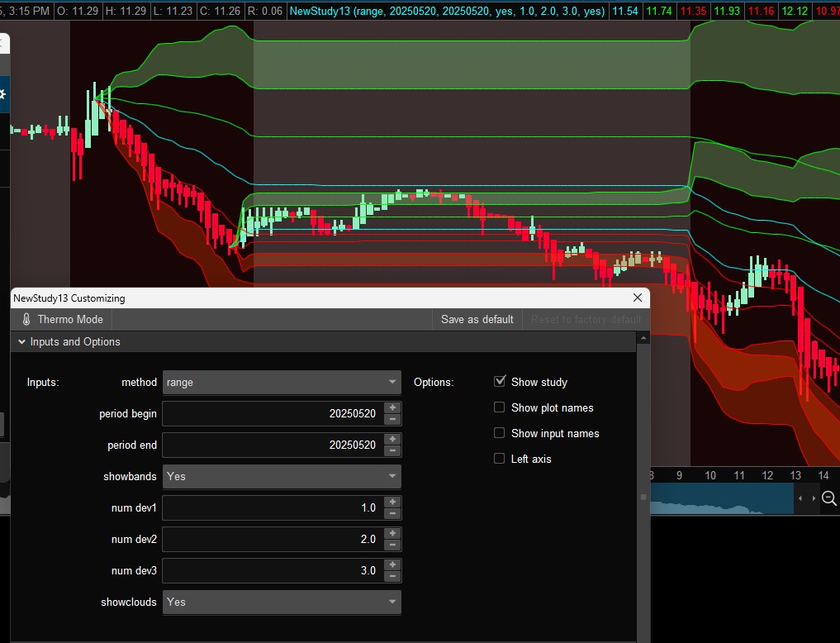The width and height of the screenshot is (840, 643).
Task: Increase num dev2 with plus button
Action: [392, 533]
